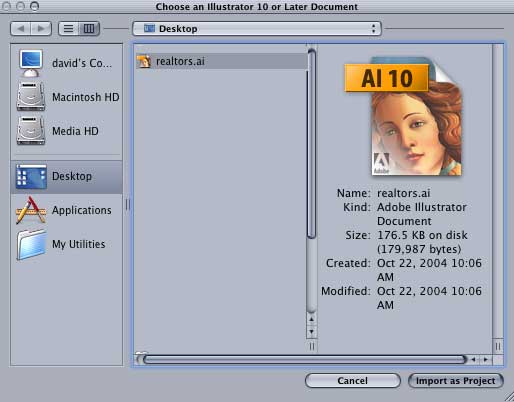Click Import as Project button
The height and width of the screenshot is (402, 514).
[456, 381]
